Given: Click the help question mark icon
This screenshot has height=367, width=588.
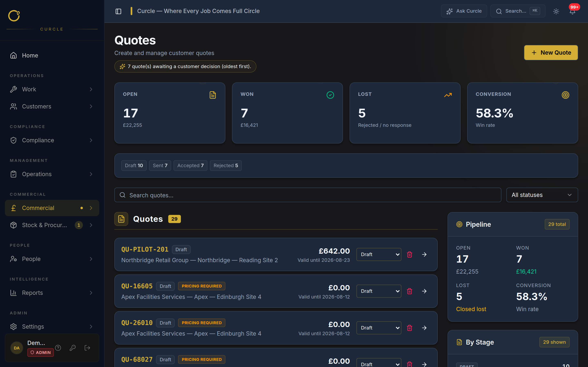Looking at the screenshot, I should point(58,348).
